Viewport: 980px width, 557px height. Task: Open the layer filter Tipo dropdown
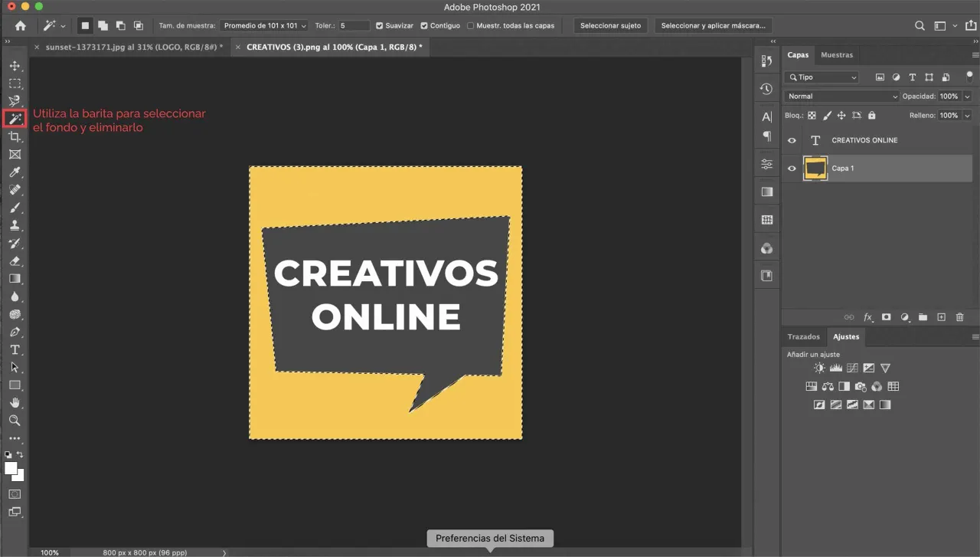click(822, 77)
